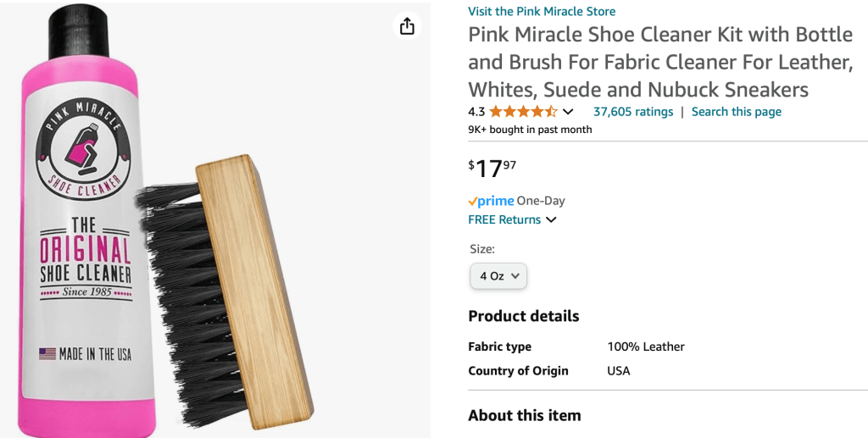Expand the FREE Returns chevron arrow
The height and width of the screenshot is (438, 868).
551,220
